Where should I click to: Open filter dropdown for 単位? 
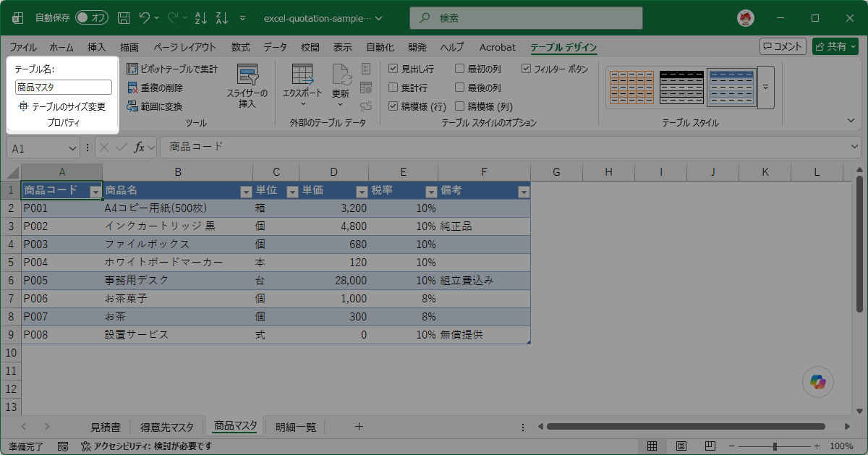pyautogui.click(x=292, y=192)
